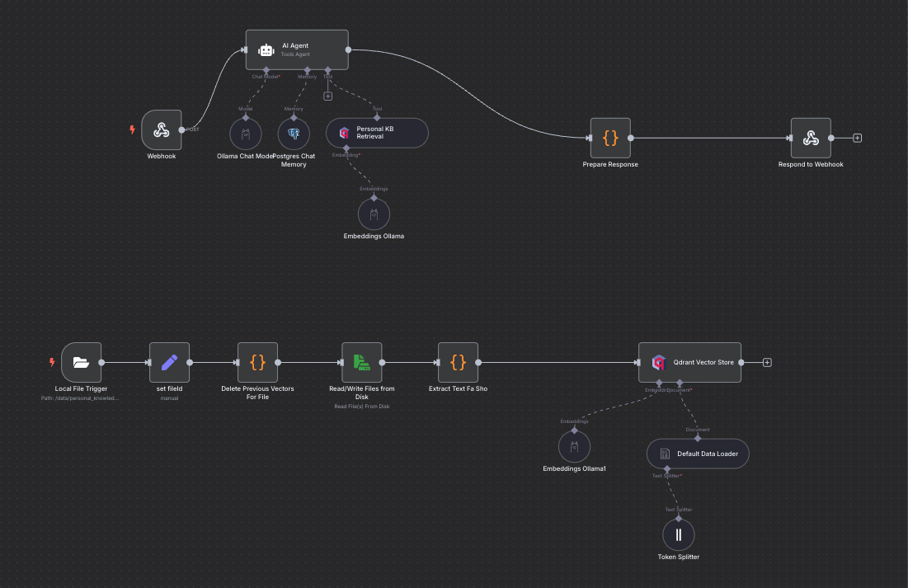
Task: Open the Postgres Chat Memory node
Action: (x=294, y=134)
